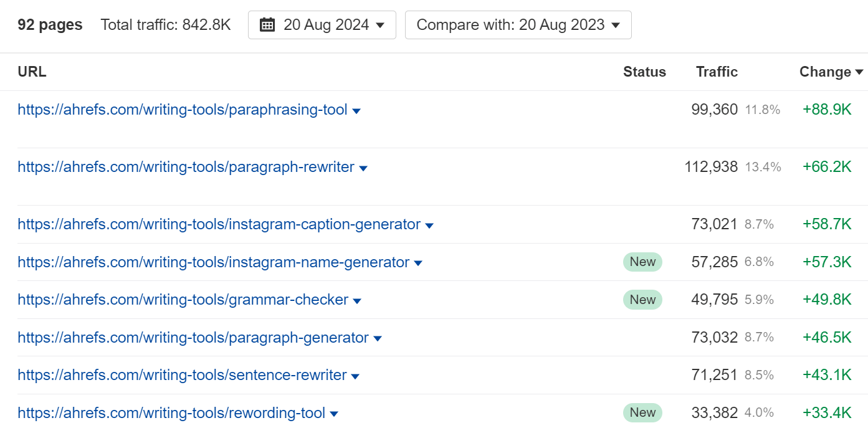Image resolution: width=868 pixels, height=428 pixels.
Task: Click the Status column header
Action: pos(644,72)
